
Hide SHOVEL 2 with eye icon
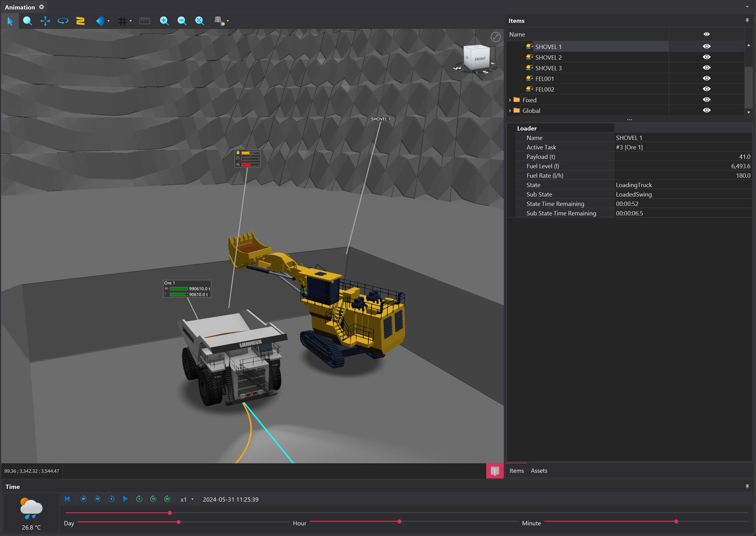point(706,57)
